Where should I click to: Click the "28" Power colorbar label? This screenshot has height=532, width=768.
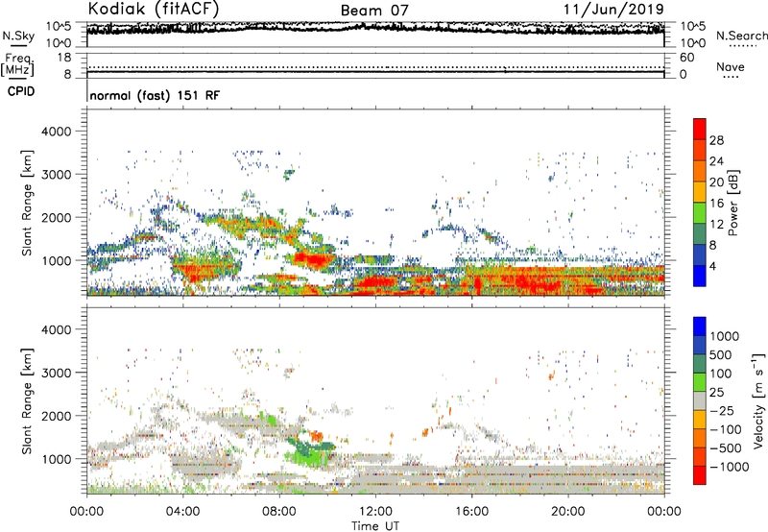pos(716,140)
